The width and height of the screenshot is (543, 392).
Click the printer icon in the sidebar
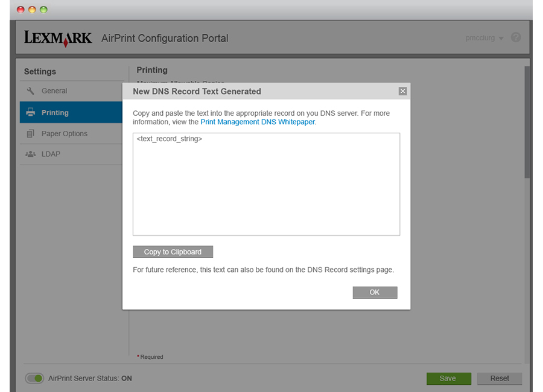(31, 112)
